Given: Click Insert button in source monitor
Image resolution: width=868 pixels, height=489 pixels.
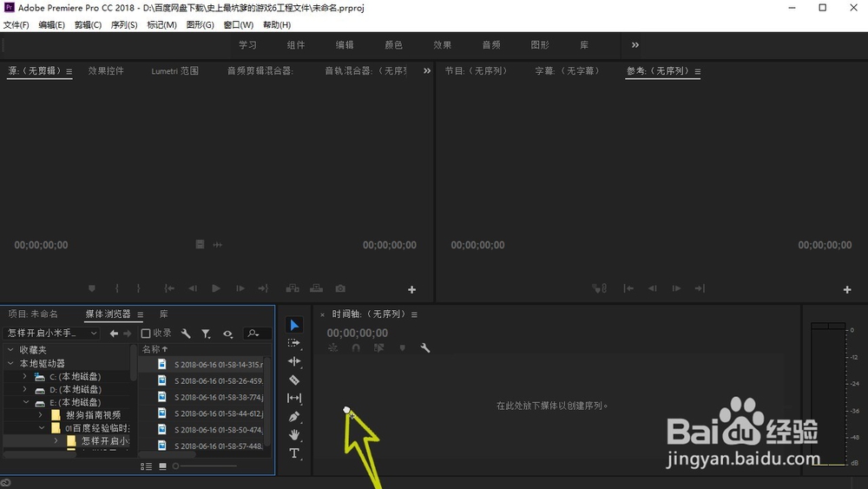Looking at the screenshot, I should point(293,288).
